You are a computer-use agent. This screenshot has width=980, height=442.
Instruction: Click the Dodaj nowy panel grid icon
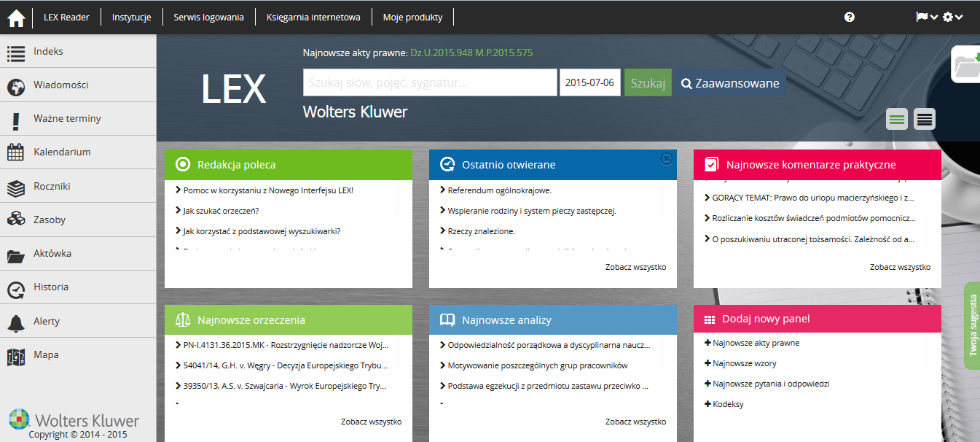(x=710, y=319)
